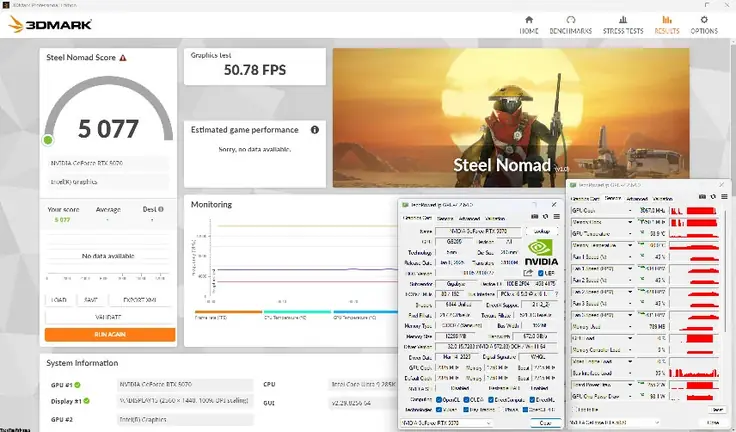This screenshot has height=432, width=736.
Task: Click the Steel Nomad banner image
Action: pyautogui.click(x=511, y=117)
